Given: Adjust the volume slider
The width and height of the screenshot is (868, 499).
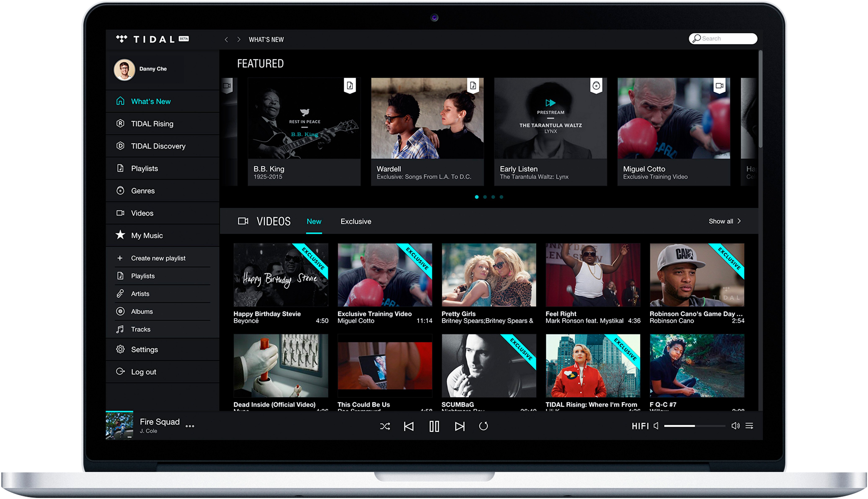Looking at the screenshot, I should [x=695, y=426].
